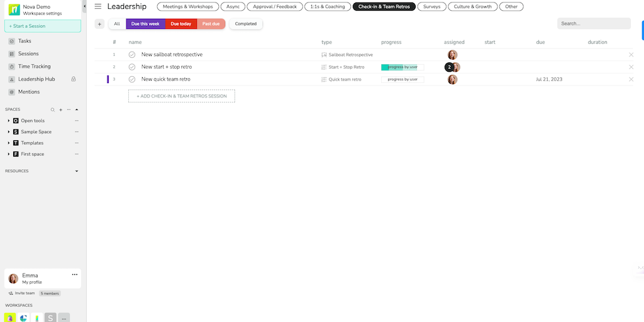Open progress bar of New quick team retro
644x322 pixels.
[x=402, y=79]
